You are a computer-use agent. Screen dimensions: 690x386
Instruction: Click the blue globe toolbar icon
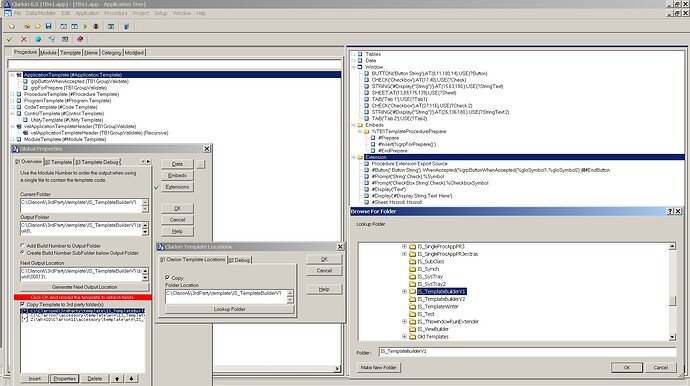point(38,39)
